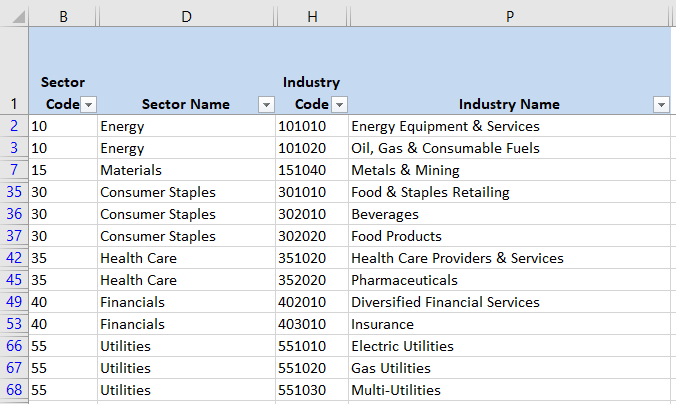The width and height of the screenshot is (676, 404).
Task: Select cell with industry code 101010
Action: 312,126
